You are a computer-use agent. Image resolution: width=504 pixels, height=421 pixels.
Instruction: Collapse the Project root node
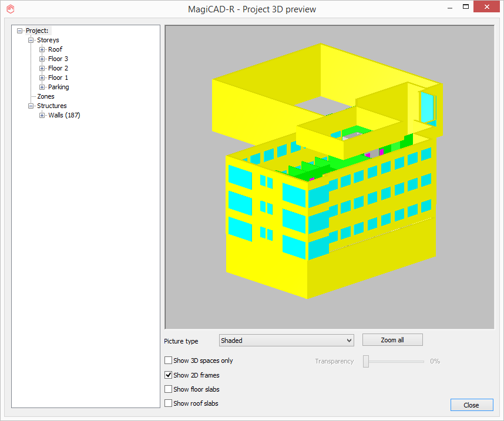(x=19, y=31)
